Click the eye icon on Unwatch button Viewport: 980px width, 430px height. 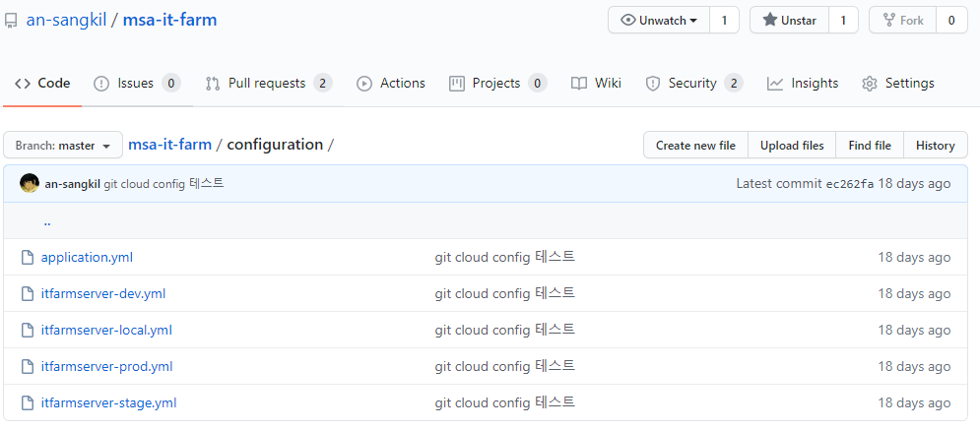pyautogui.click(x=628, y=21)
